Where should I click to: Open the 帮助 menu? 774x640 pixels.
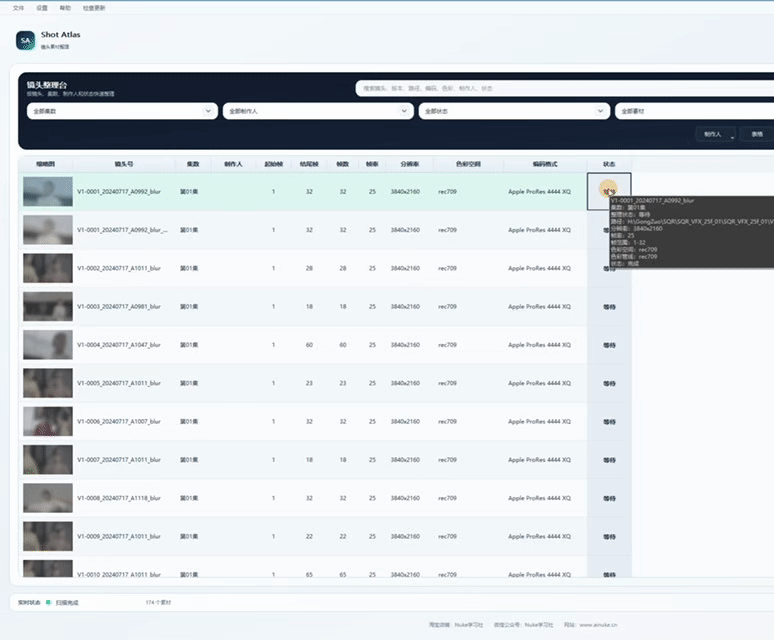65,8
